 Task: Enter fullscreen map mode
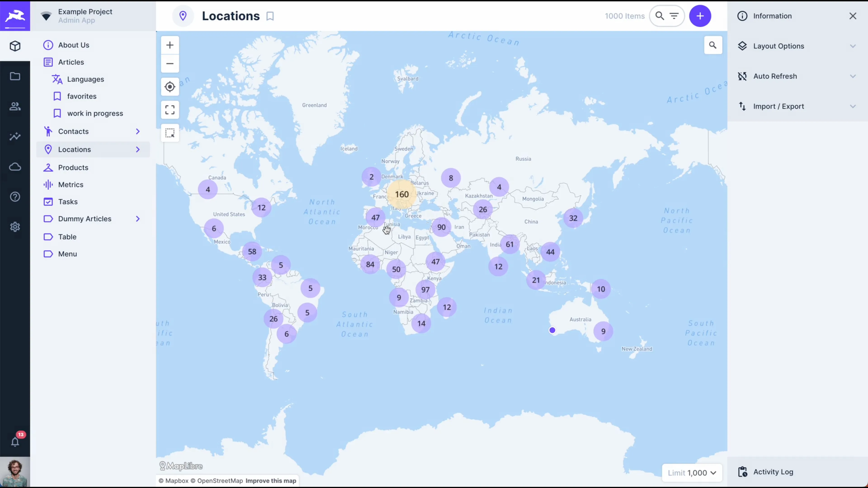(x=170, y=110)
